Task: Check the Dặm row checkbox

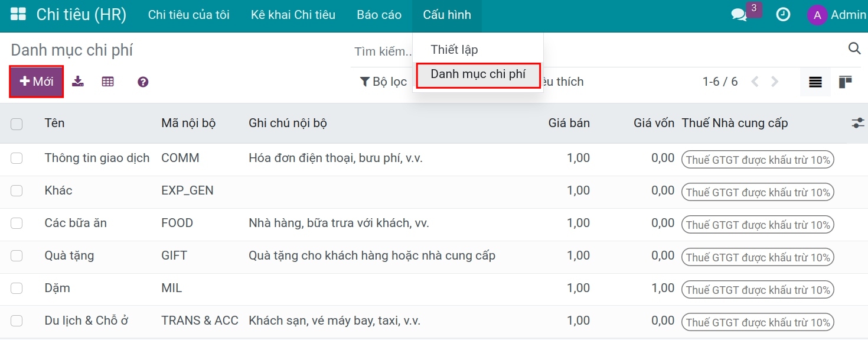Action: [17, 288]
